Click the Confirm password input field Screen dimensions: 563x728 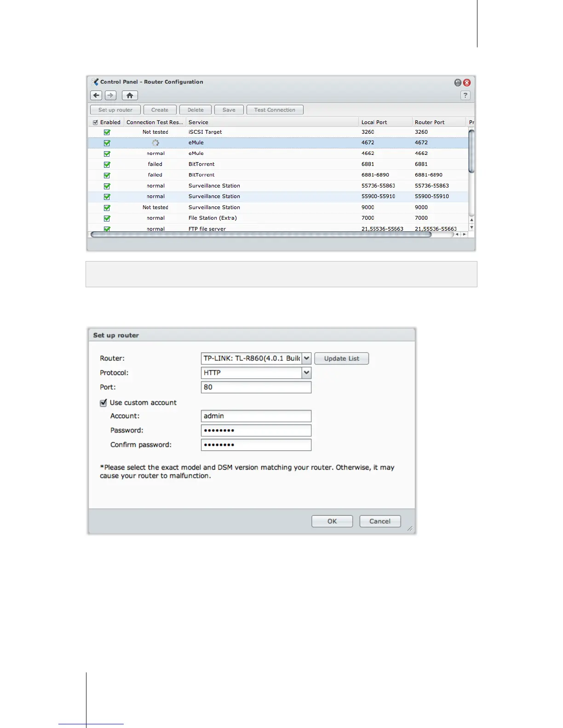click(256, 445)
